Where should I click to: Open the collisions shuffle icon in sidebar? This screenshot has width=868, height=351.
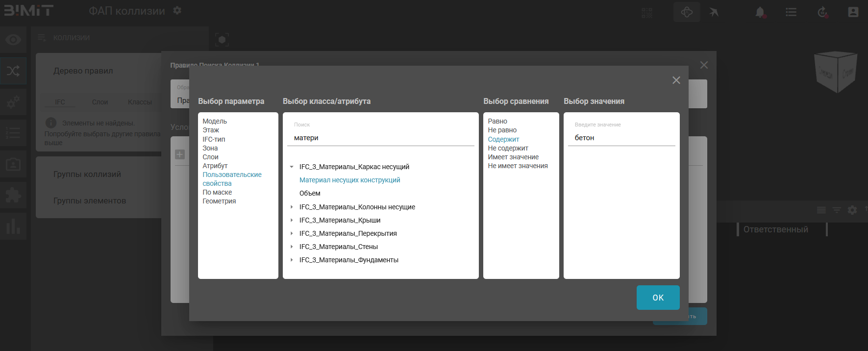tap(13, 71)
